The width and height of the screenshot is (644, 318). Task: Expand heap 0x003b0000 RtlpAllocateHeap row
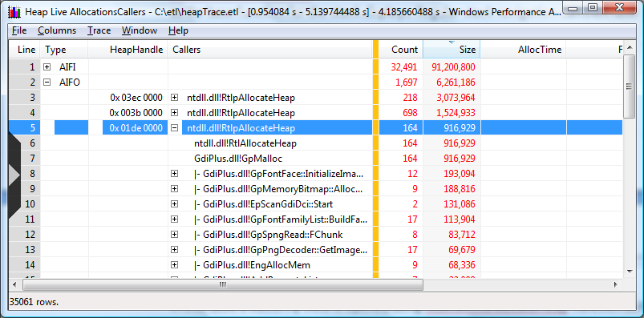click(x=175, y=112)
